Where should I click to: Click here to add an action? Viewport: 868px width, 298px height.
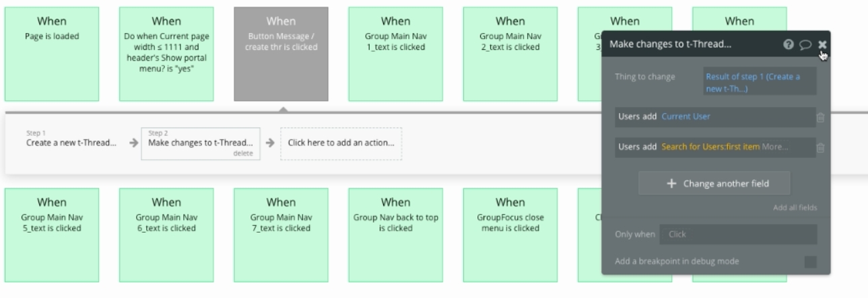click(x=341, y=143)
